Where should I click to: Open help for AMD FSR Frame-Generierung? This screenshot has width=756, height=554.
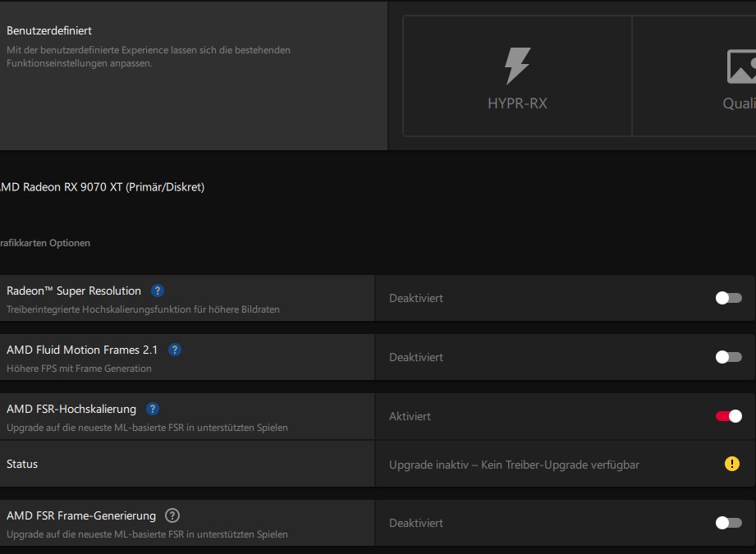tap(172, 515)
